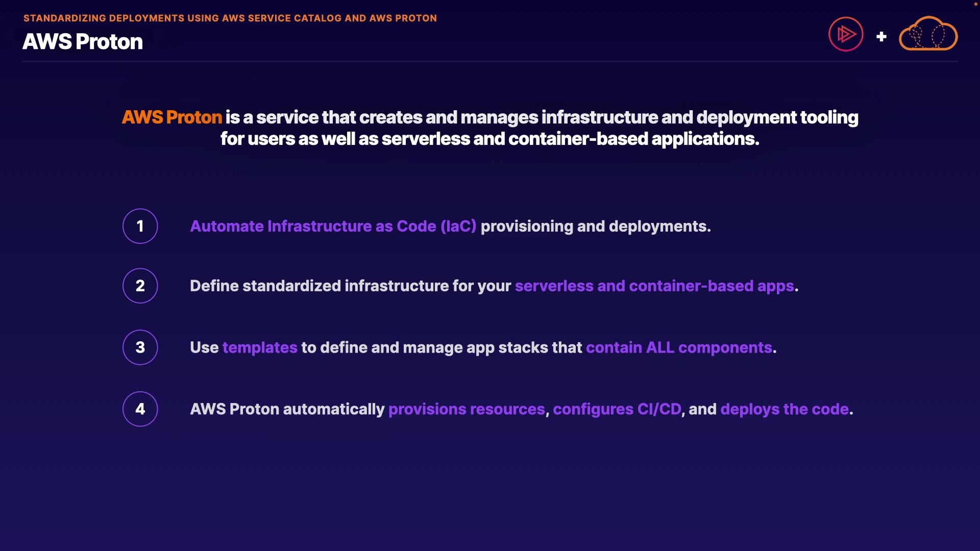
Task: Click 'serverless and container-based apps' purple text
Action: click(654, 286)
